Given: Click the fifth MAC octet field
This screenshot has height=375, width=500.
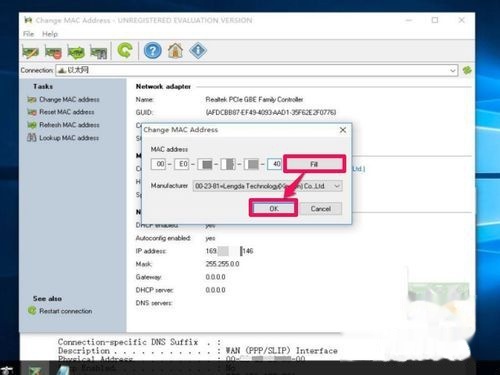Looking at the screenshot, I should tap(251, 164).
